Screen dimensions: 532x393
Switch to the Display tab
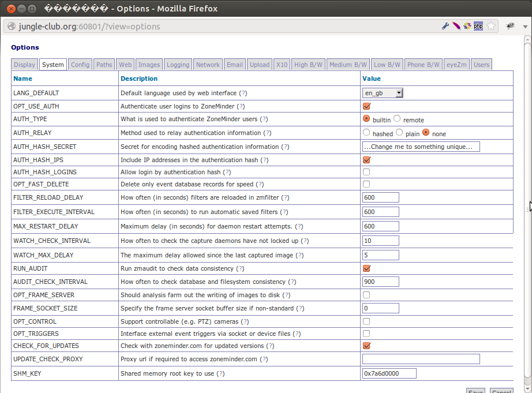[24, 65]
